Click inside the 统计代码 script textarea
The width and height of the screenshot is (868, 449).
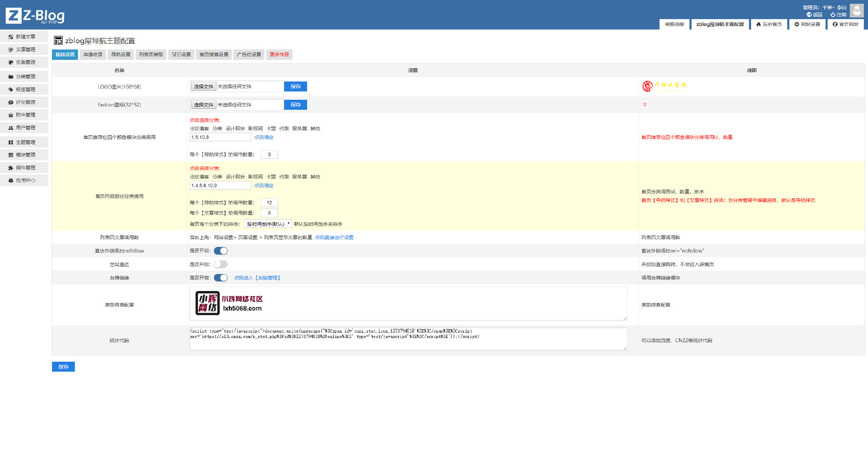click(x=408, y=339)
